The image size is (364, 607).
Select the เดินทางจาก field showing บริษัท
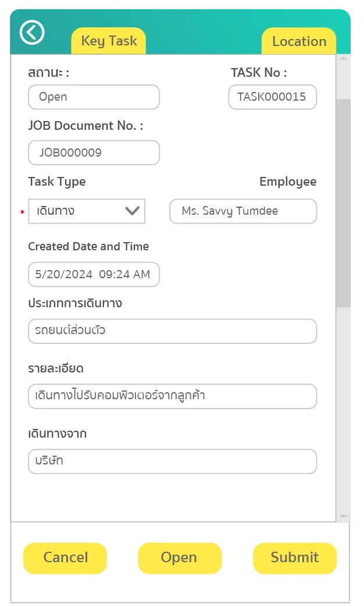(x=172, y=461)
